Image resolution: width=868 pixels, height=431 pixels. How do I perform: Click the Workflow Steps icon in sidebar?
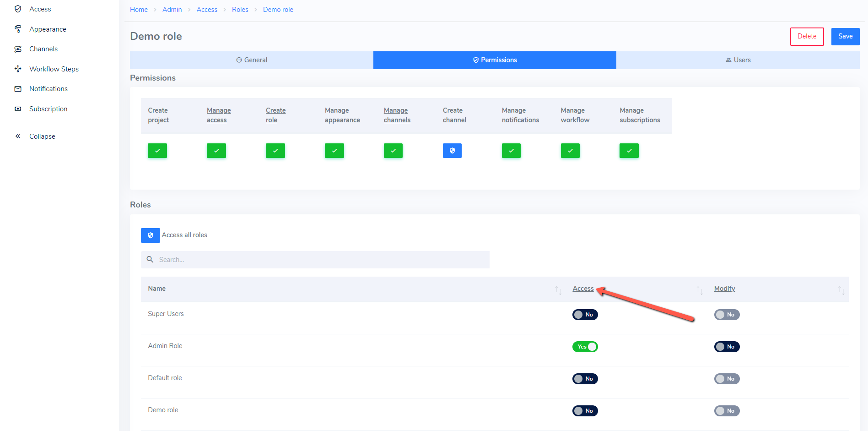point(18,69)
